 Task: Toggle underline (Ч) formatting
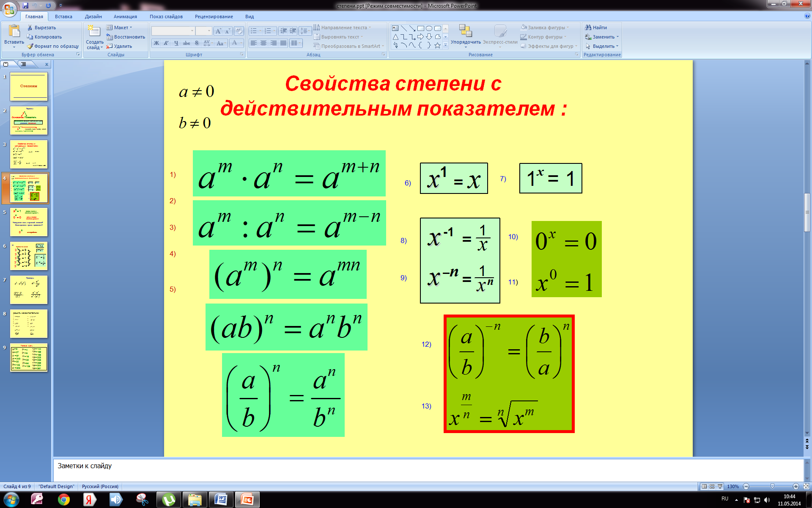click(176, 43)
